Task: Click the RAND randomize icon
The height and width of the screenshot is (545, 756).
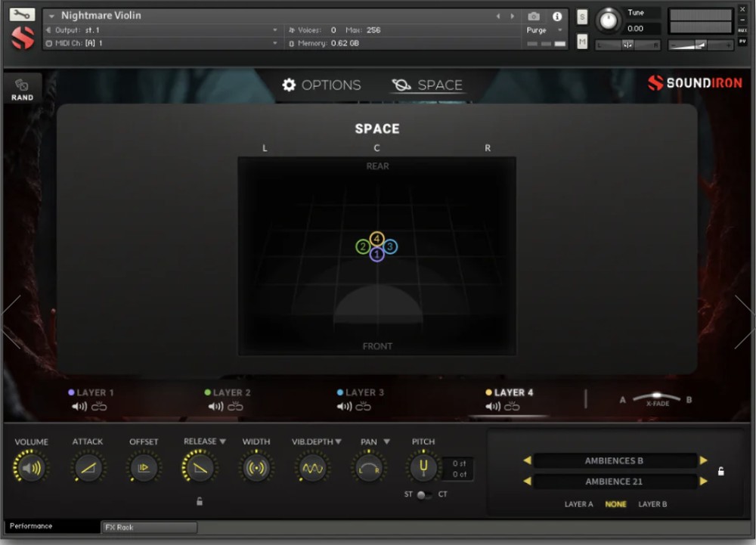Action: 22,88
